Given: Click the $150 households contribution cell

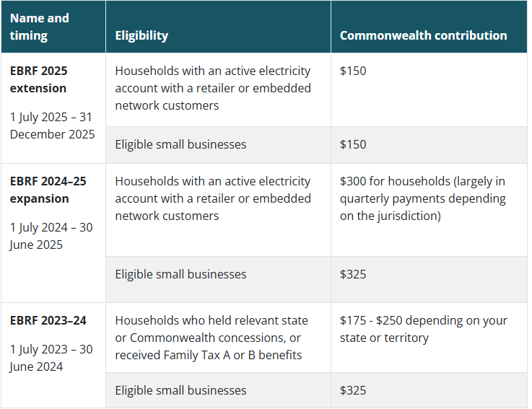Looking at the screenshot, I should coord(429,90).
